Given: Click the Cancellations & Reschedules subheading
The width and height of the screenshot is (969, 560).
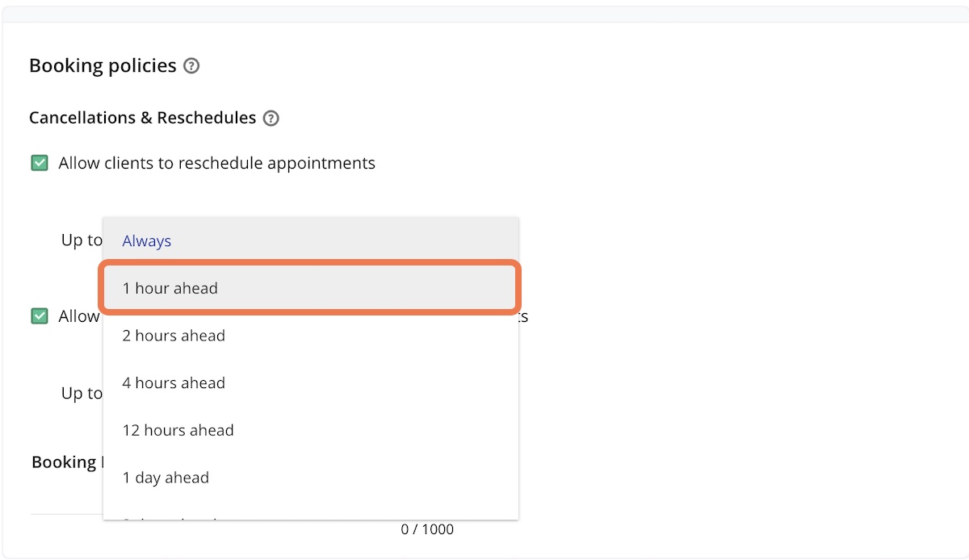Looking at the screenshot, I should coord(142,118).
